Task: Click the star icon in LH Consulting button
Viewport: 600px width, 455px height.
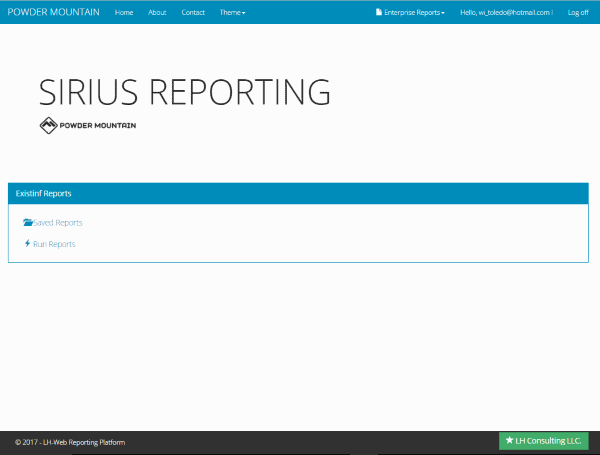Action: pyautogui.click(x=509, y=440)
